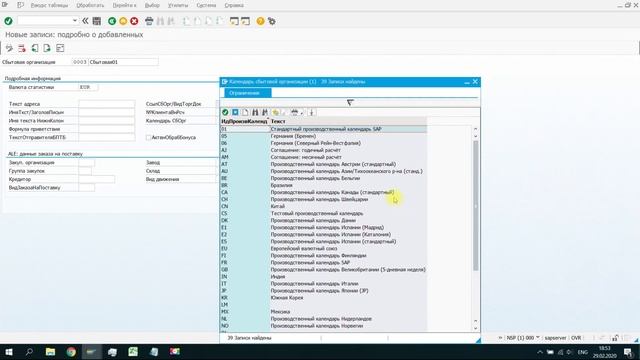Open Chrome from the taskbar
Screen dimensions: 640x360
pyautogui.click(x=71, y=352)
